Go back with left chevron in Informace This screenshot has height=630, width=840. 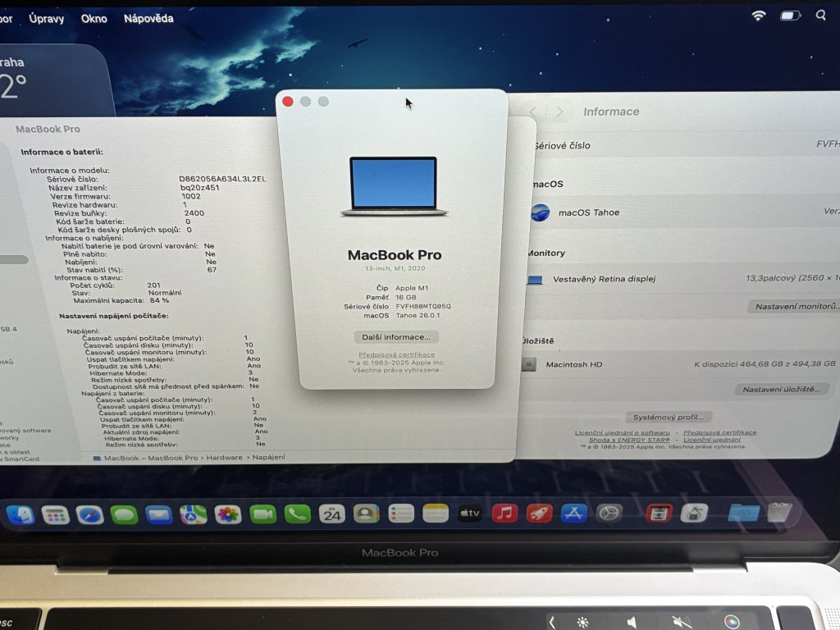(533, 112)
